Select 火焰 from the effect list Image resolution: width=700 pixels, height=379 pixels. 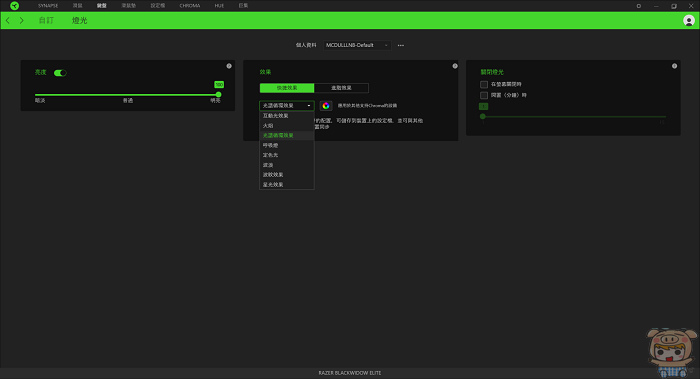[287, 126]
